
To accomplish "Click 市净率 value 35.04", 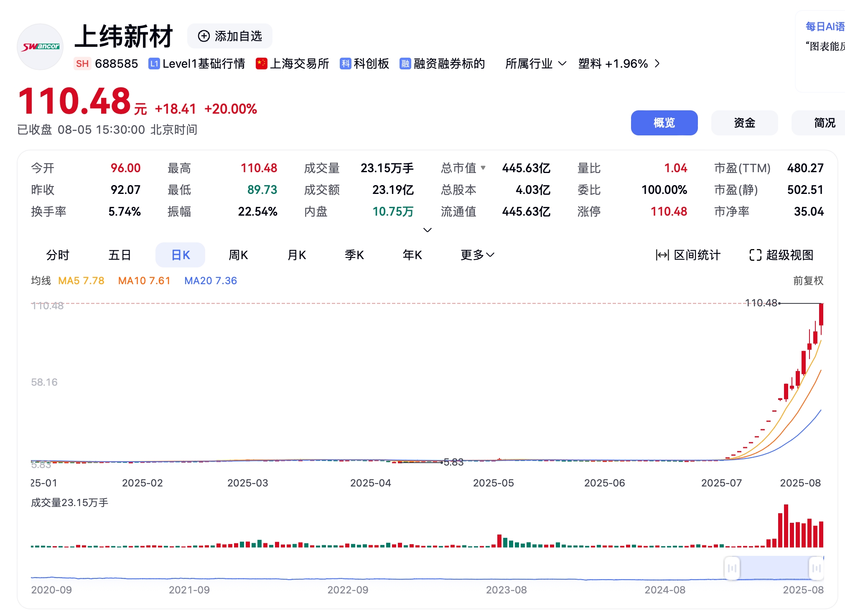I will point(809,211).
